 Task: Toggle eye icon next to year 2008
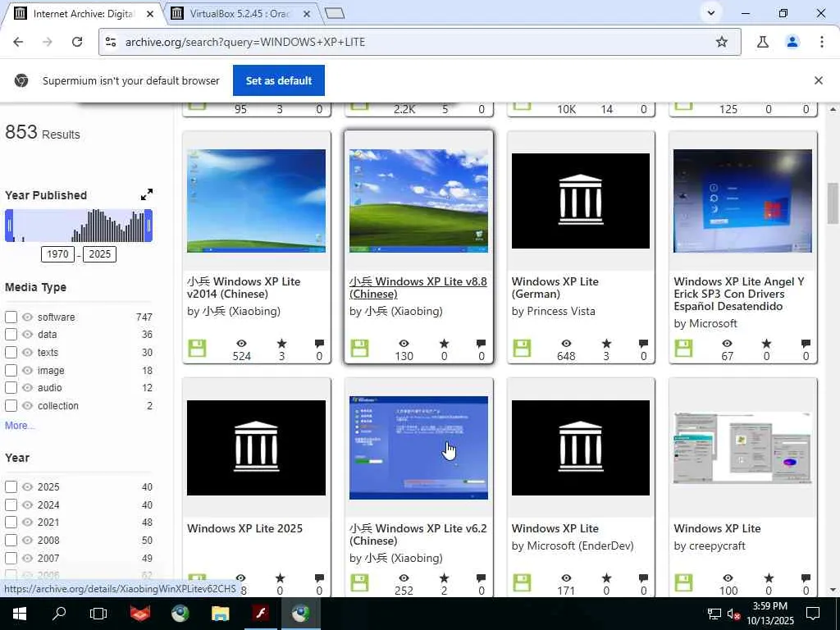[27, 540]
